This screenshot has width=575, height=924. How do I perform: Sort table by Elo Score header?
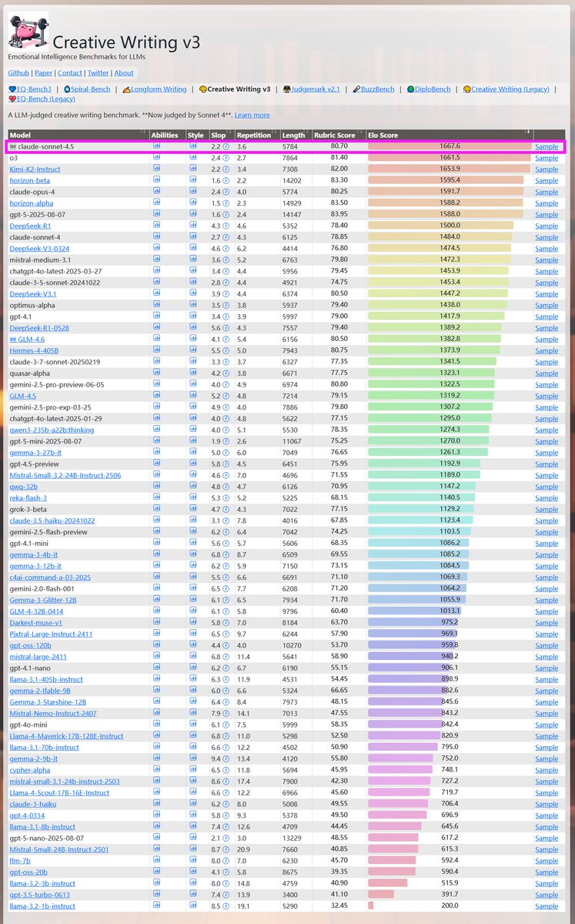point(450,135)
